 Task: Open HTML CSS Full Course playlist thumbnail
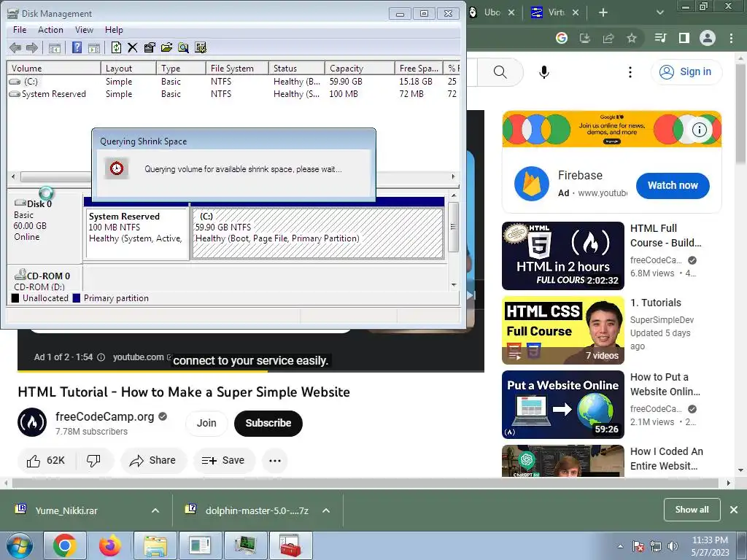[x=562, y=330]
